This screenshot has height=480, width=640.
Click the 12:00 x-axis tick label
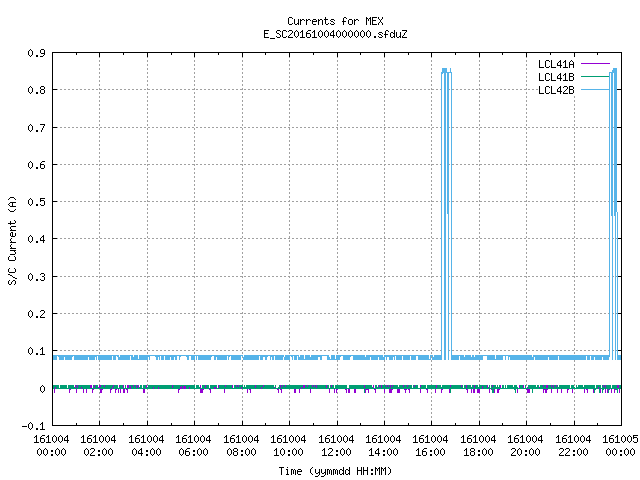pyautogui.click(x=336, y=446)
